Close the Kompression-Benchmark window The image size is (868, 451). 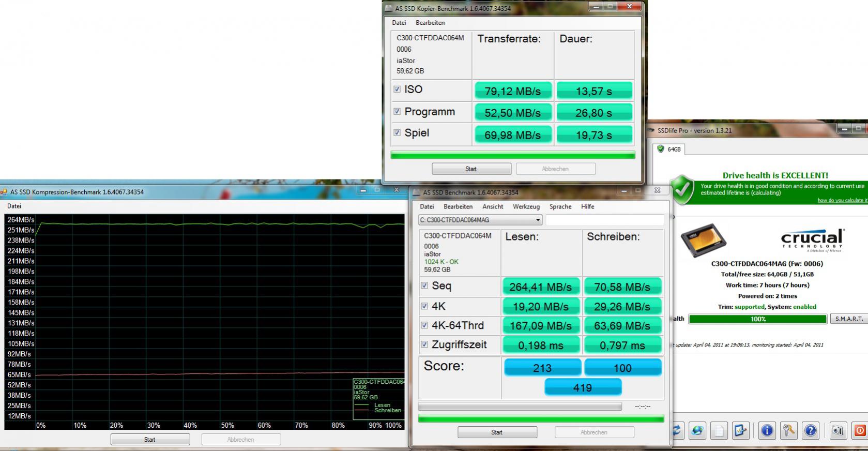397,190
